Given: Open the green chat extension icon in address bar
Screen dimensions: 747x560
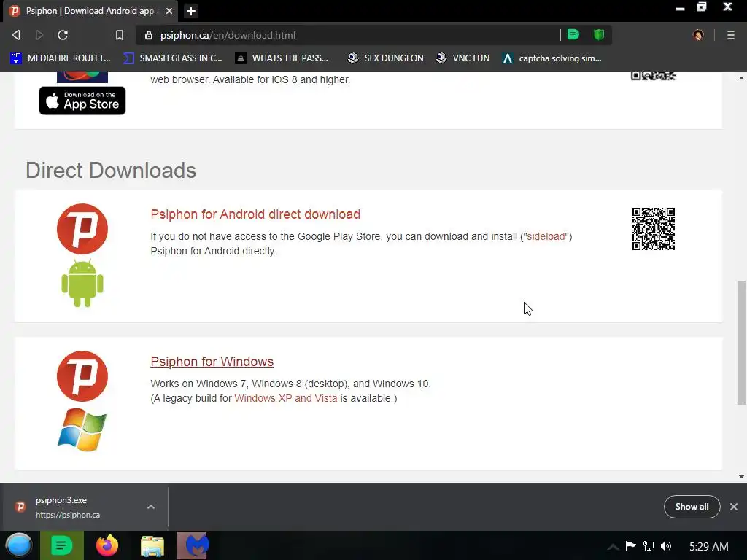Looking at the screenshot, I should tap(573, 34).
